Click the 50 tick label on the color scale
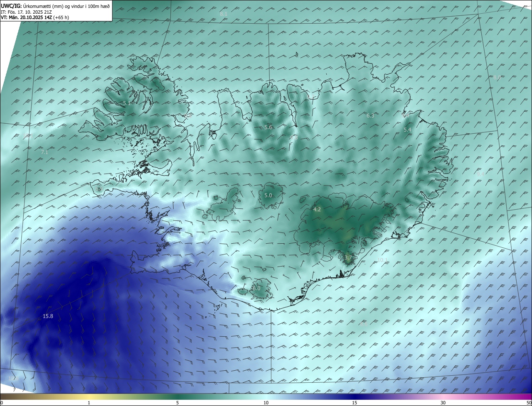The width and height of the screenshot is (532, 406). [x=529, y=403]
